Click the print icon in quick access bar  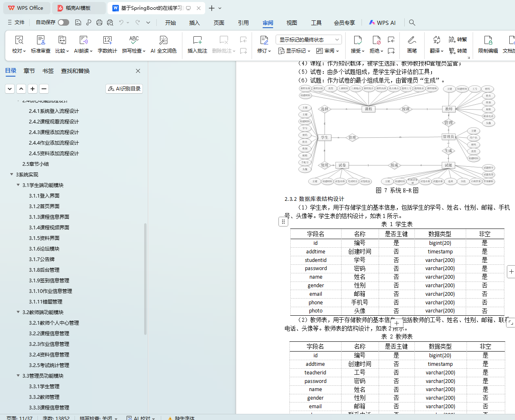pos(99,23)
